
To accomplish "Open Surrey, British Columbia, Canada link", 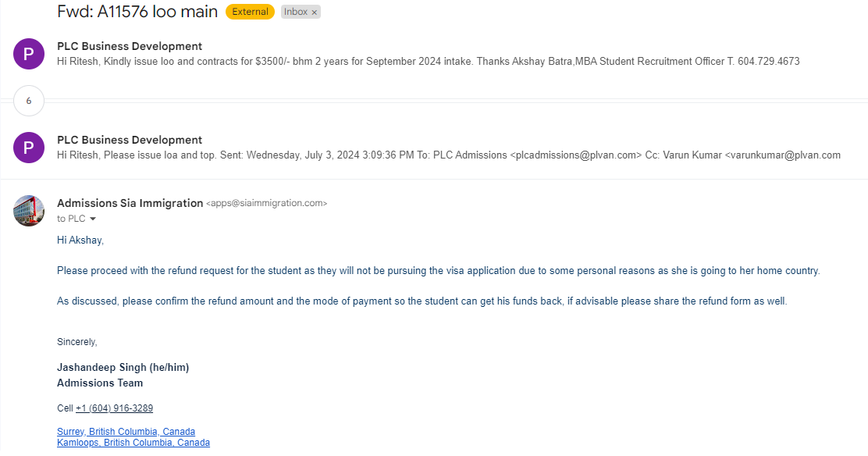I will [x=126, y=432].
